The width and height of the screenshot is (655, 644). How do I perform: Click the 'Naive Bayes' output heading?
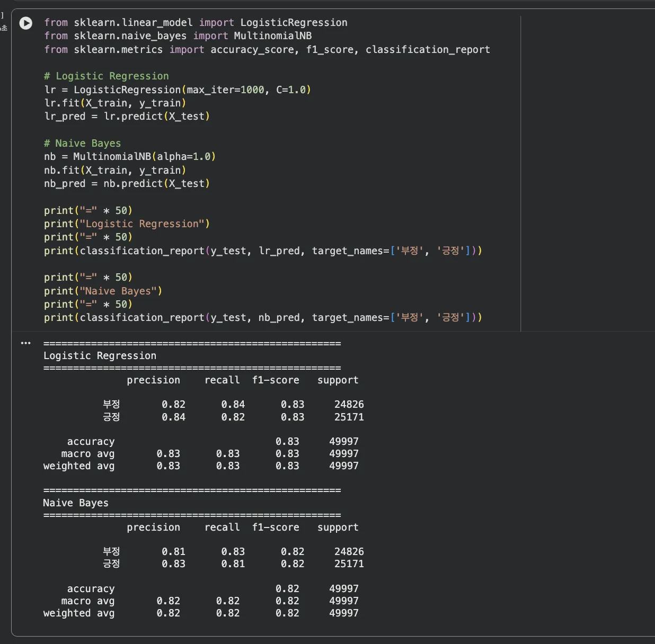[x=75, y=503]
